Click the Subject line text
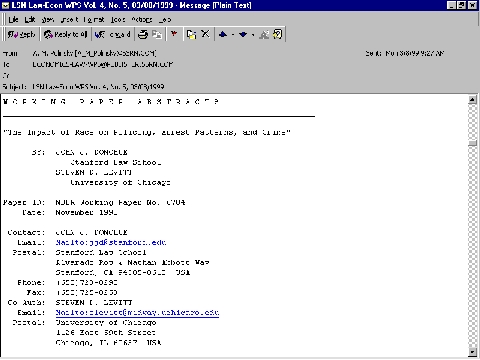Viewport: 480px width, 360px height. (98, 87)
